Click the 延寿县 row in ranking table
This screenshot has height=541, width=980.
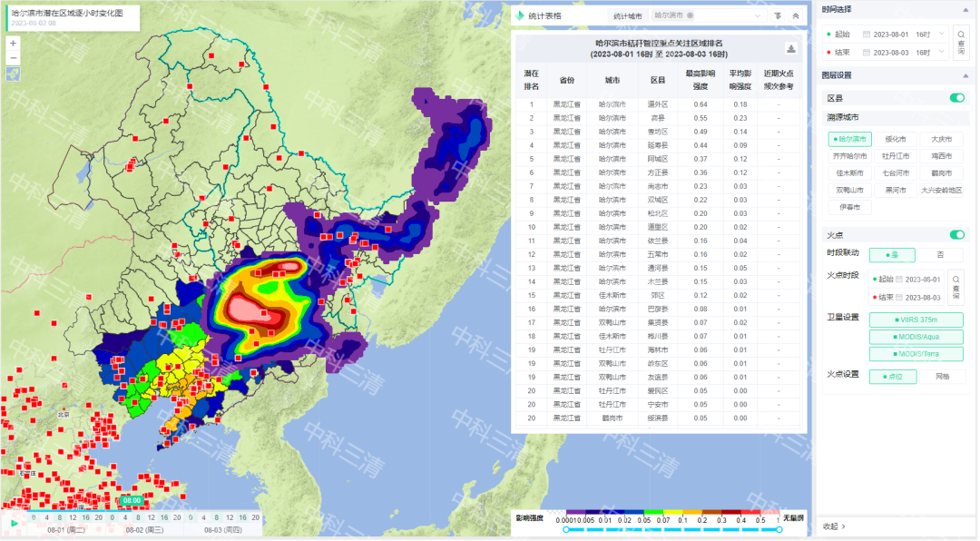coord(658,146)
